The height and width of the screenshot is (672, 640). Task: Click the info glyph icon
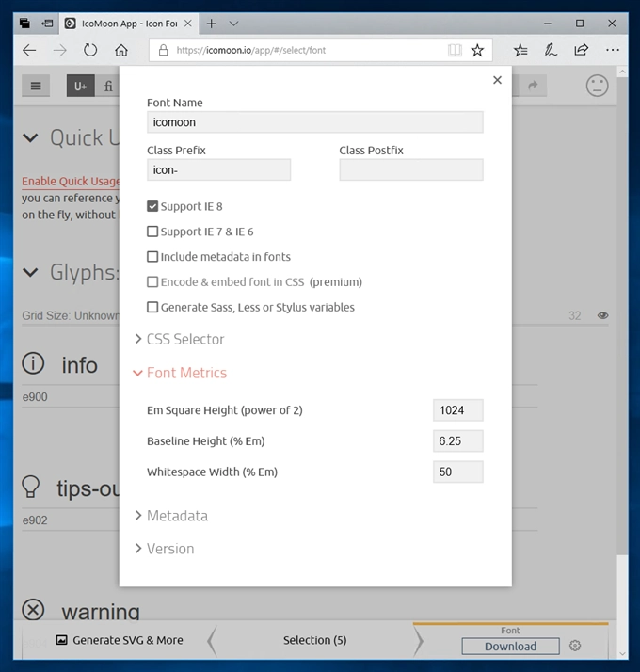click(x=33, y=364)
